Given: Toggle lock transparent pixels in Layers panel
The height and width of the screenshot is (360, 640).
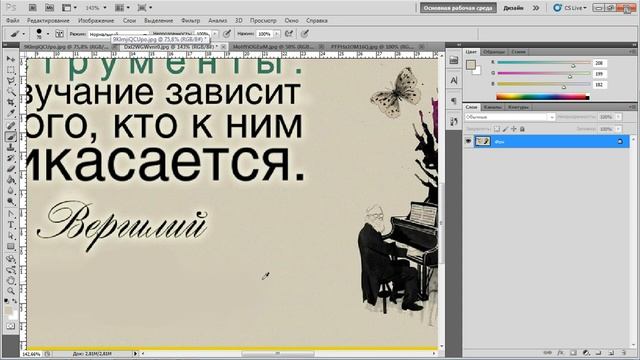Looking at the screenshot, I should point(497,129).
